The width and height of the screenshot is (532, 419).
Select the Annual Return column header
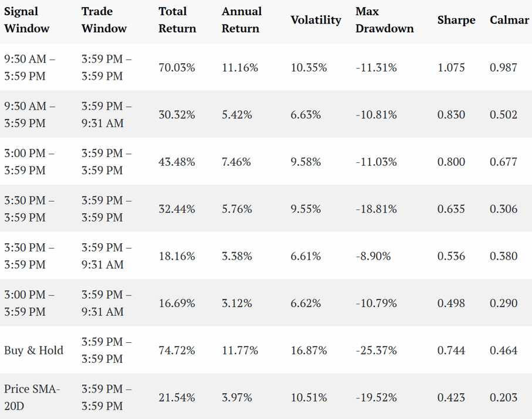coord(242,20)
